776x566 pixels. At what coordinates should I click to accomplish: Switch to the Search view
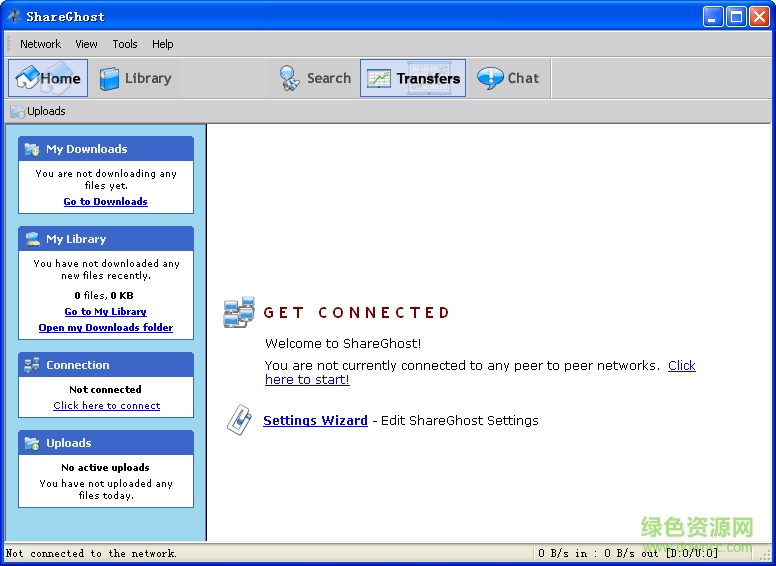[315, 78]
